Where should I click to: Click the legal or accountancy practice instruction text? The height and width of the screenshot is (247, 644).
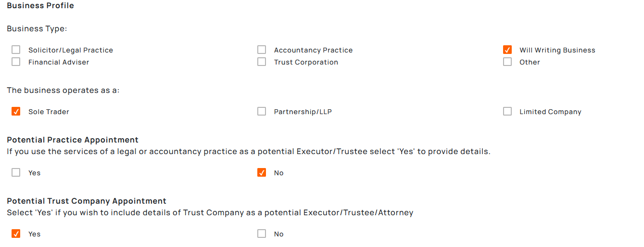point(248,152)
